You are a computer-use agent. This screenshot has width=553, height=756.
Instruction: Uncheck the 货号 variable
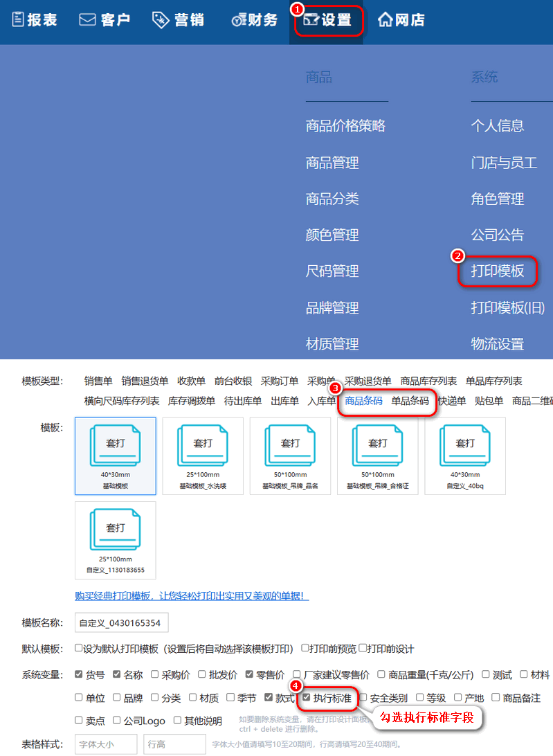79,674
